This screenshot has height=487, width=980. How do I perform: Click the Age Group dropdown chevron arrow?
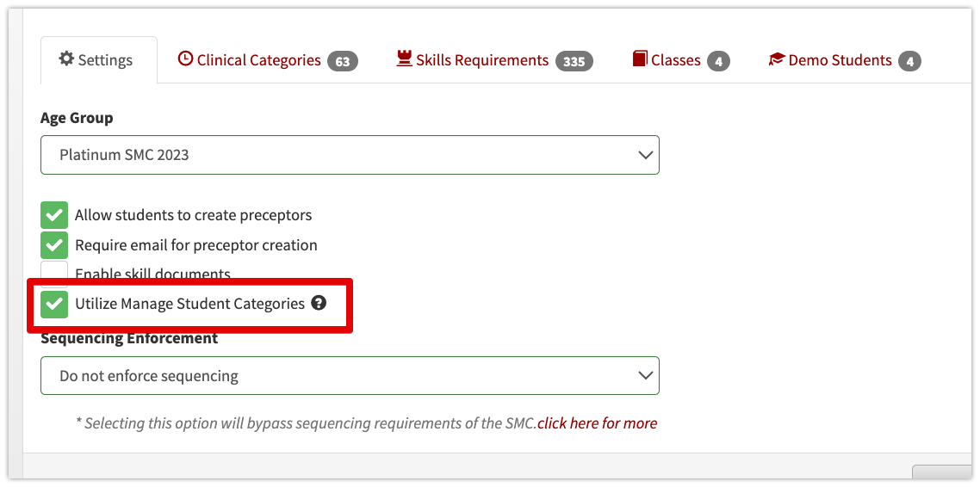tap(646, 155)
